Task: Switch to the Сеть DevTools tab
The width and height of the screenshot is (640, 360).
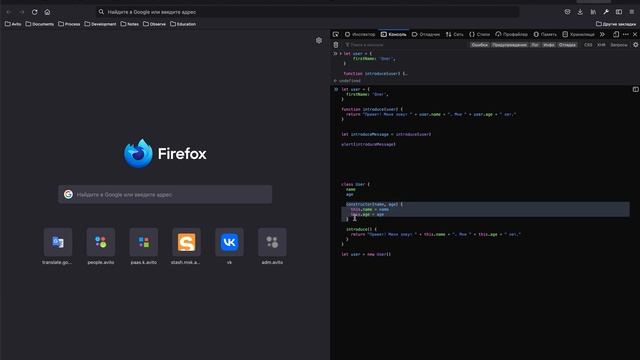Action: click(454, 34)
